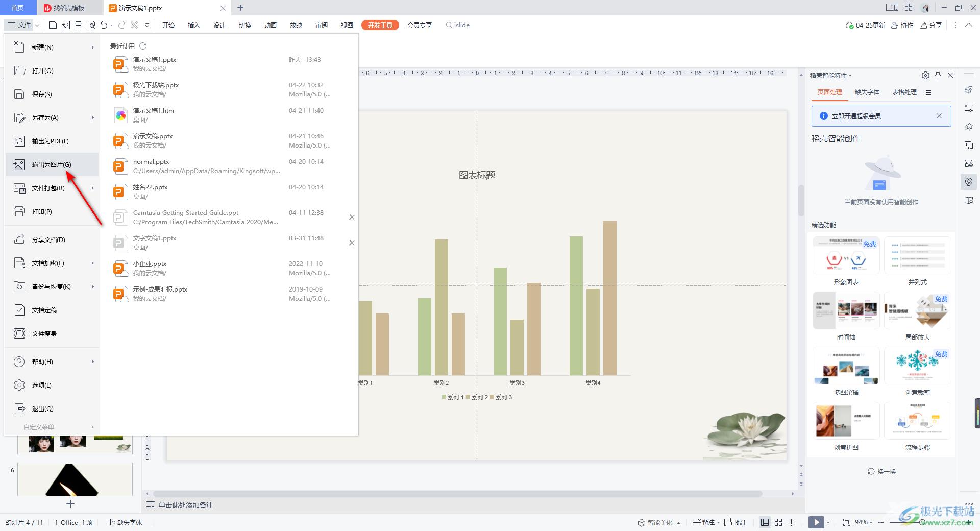Open quick access toolbar customize dropdown
The width and height of the screenshot is (980, 531).
[147, 25]
